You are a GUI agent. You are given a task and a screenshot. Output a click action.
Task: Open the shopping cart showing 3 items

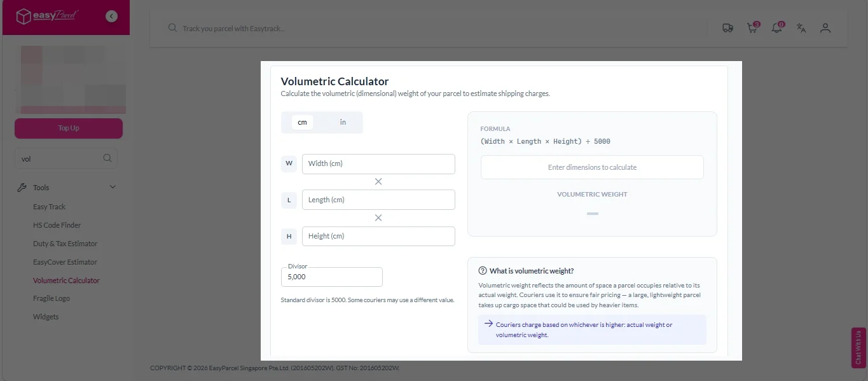(x=752, y=28)
